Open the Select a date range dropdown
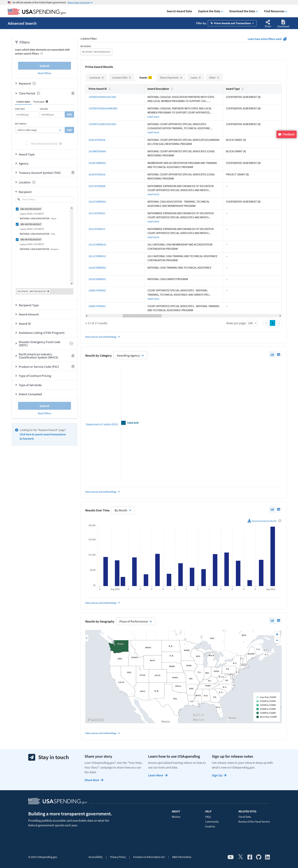 click(39, 130)
